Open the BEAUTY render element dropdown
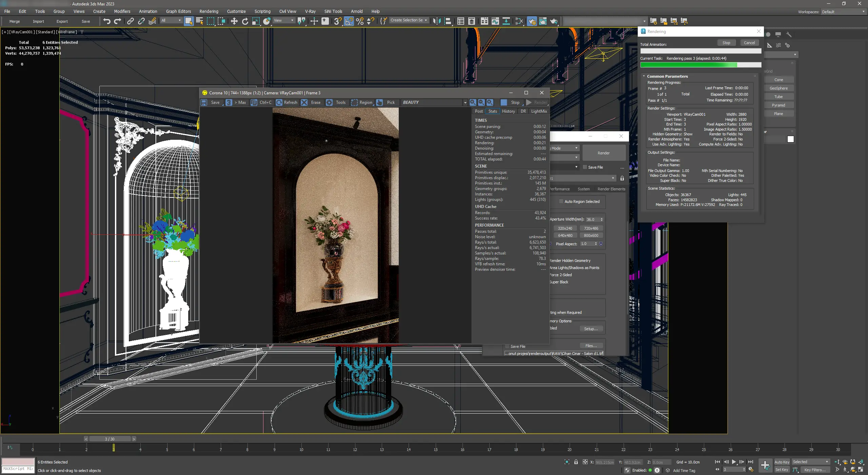The image size is (868, 475). [x=465, y=102]
